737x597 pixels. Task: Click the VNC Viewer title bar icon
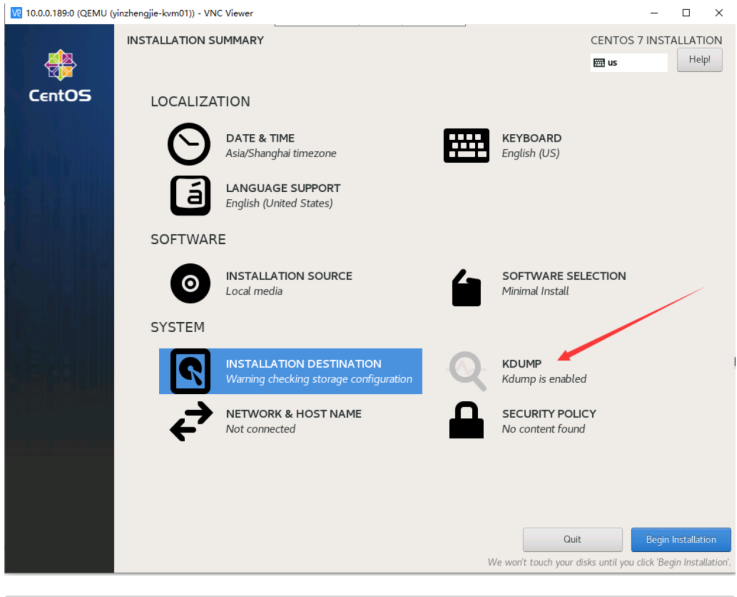pyautogui.click(x=16, y=13)
